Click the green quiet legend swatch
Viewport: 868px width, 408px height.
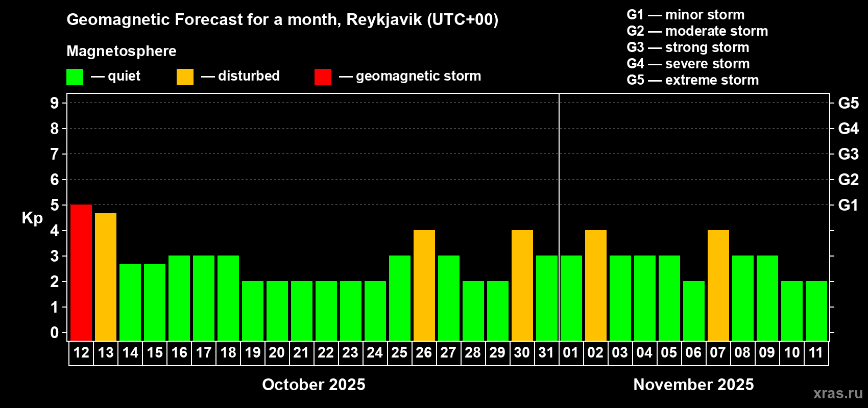tap(75, 77)
